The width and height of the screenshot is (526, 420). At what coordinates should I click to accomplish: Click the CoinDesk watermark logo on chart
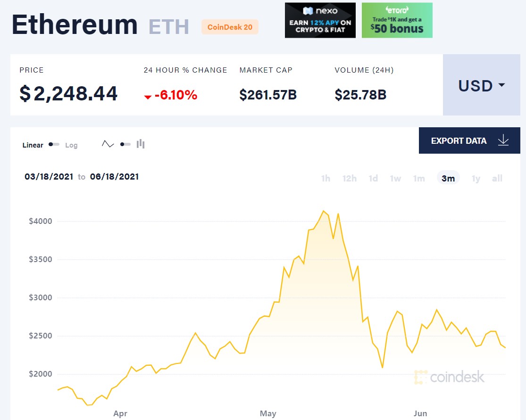[x=449, y=377]
